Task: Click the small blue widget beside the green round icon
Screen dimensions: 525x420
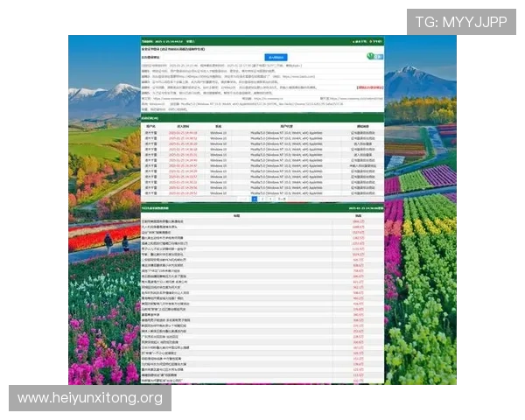Action: pos(378,57)
